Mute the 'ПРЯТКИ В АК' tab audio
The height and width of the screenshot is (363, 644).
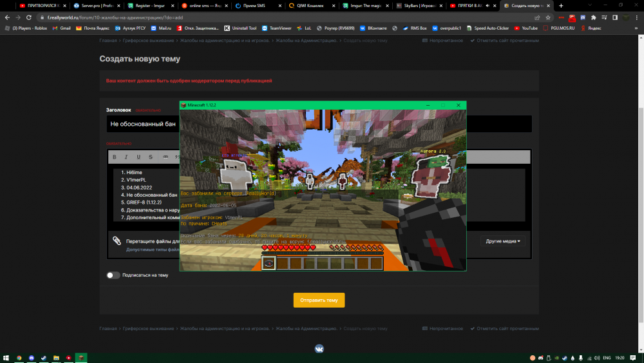(x=488, y=6)
